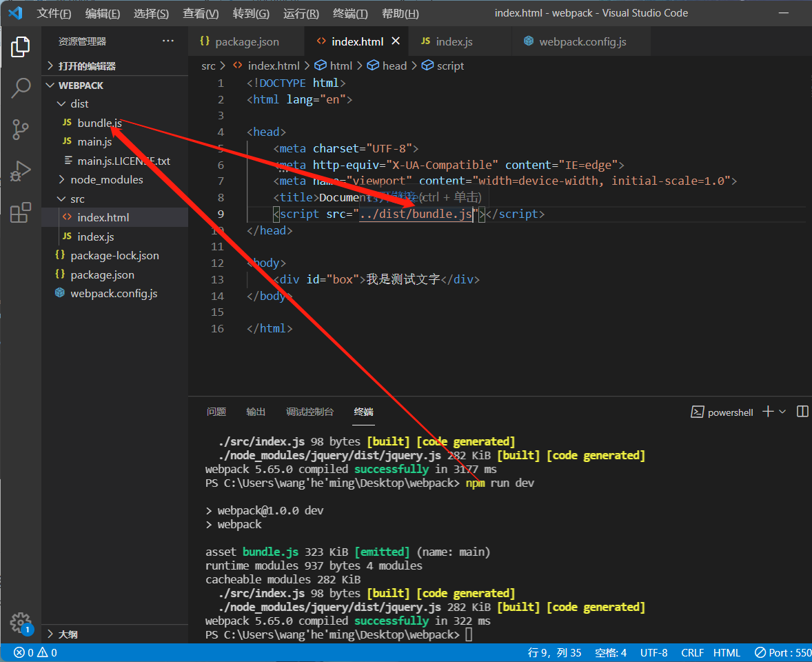Open the 编辑 menu
This screenshot has width=812, height=662.
pos(103,14)
